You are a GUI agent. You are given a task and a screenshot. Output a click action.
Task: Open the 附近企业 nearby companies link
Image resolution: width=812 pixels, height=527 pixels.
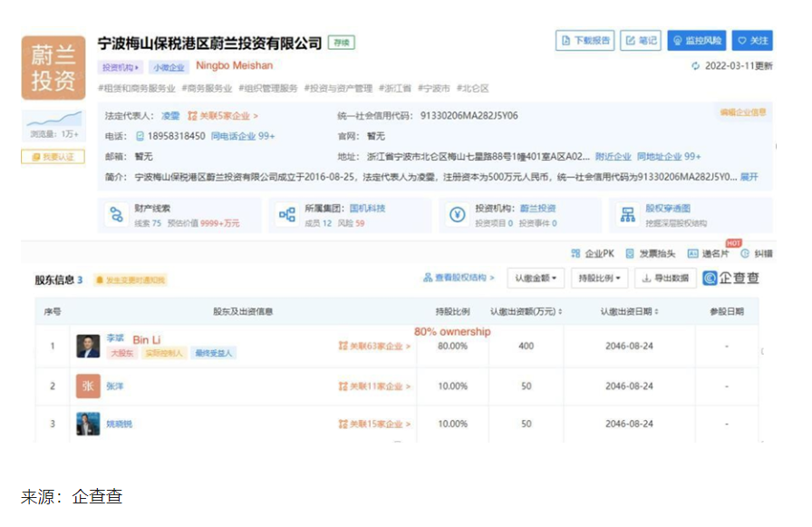click(x=614, y=157)
